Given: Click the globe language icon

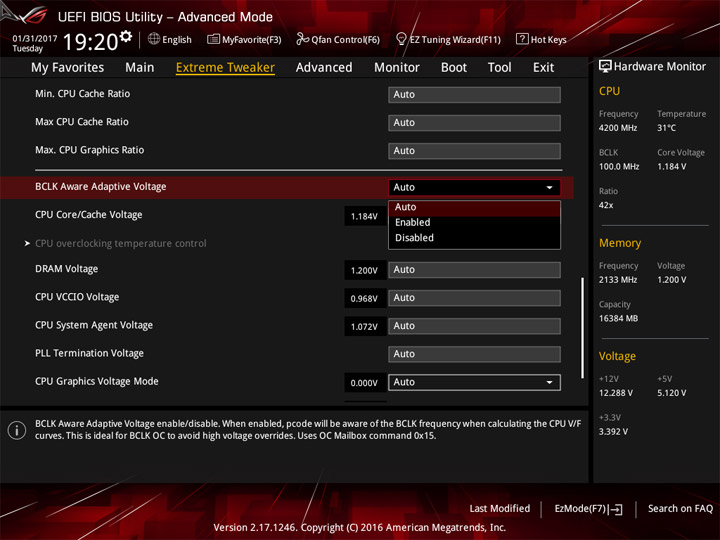Looking at the screenshot, I should point(154,39).
